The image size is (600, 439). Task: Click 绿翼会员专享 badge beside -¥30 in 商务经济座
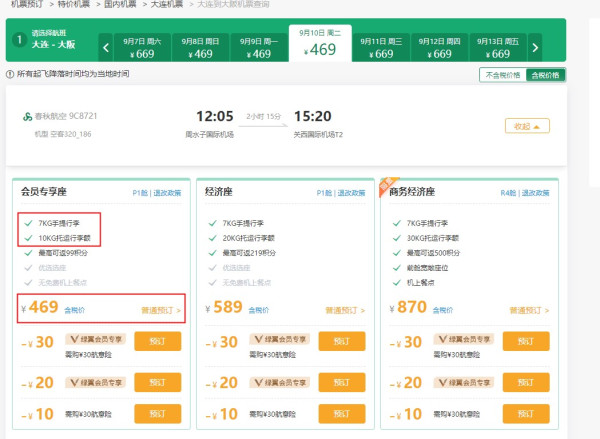tap(464, 339)
